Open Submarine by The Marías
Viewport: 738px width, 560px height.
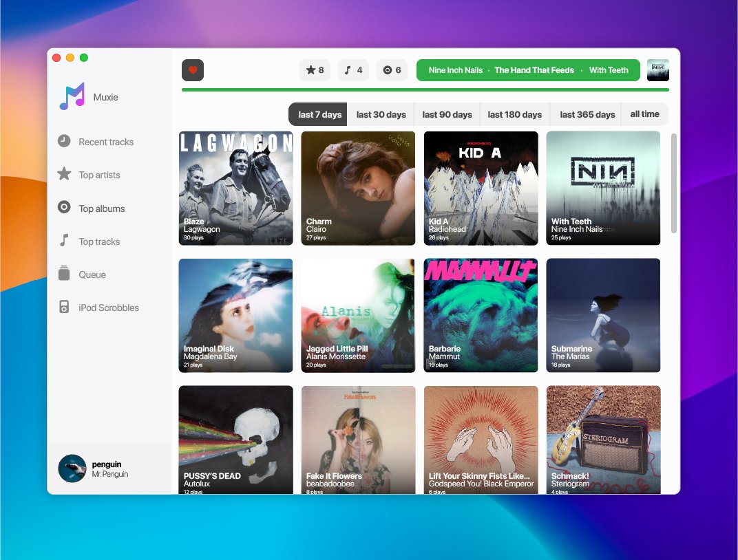(x=603, y=316)
